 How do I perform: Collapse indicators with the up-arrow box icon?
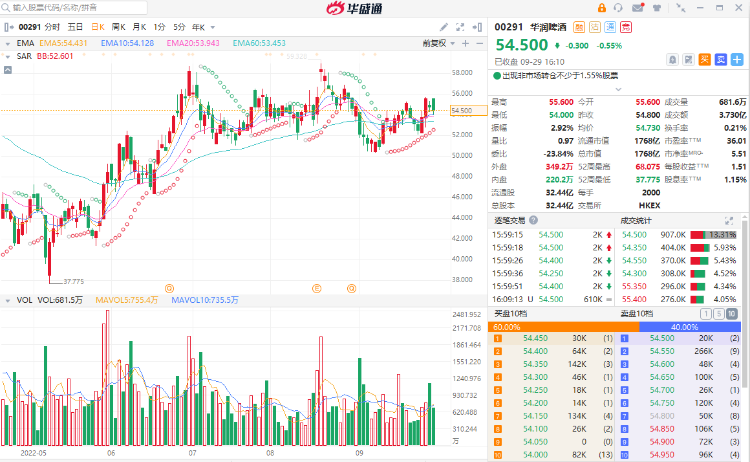point(8,70)
